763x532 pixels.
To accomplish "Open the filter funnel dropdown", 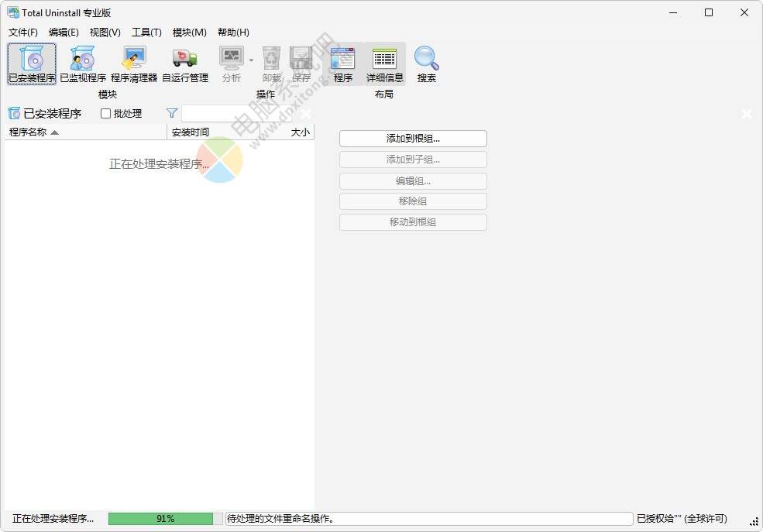I will tap(172, 114).
